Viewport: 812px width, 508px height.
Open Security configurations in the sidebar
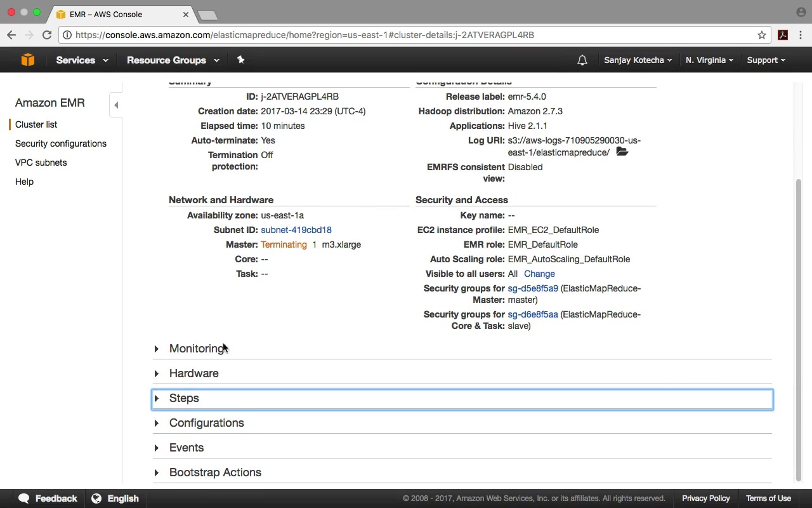(x=61, y=144)
